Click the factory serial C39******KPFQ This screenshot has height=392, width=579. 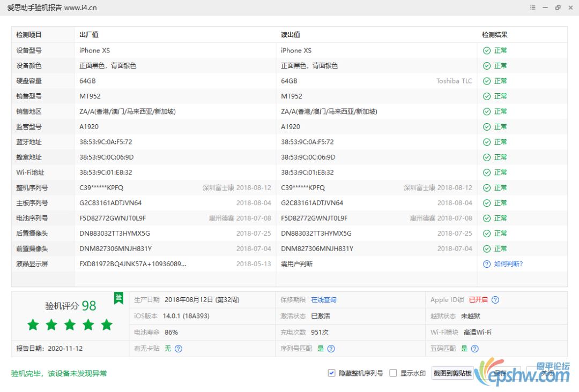(101, 188)
